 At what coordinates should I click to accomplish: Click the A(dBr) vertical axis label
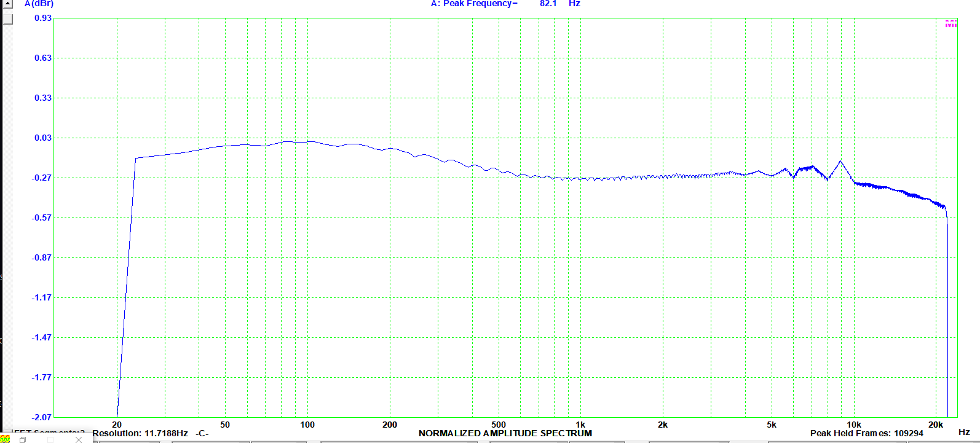(x=39, y=4)
